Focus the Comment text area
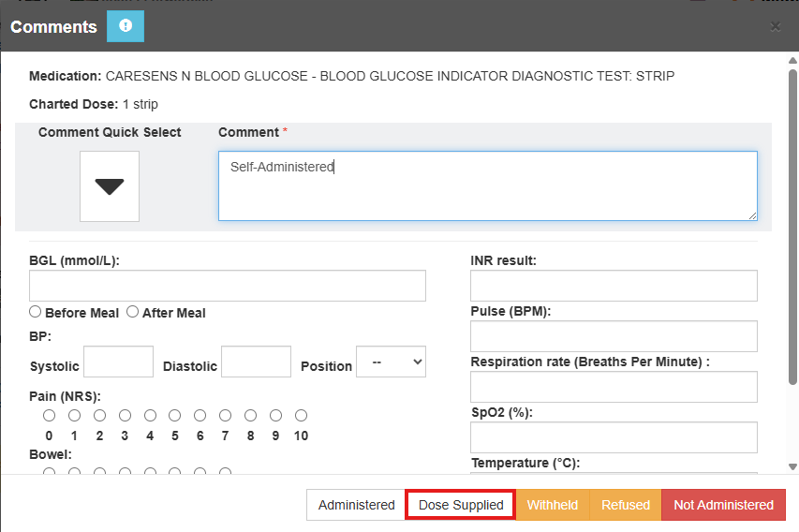This screenshot has width=799, height=532. [487, 186]
